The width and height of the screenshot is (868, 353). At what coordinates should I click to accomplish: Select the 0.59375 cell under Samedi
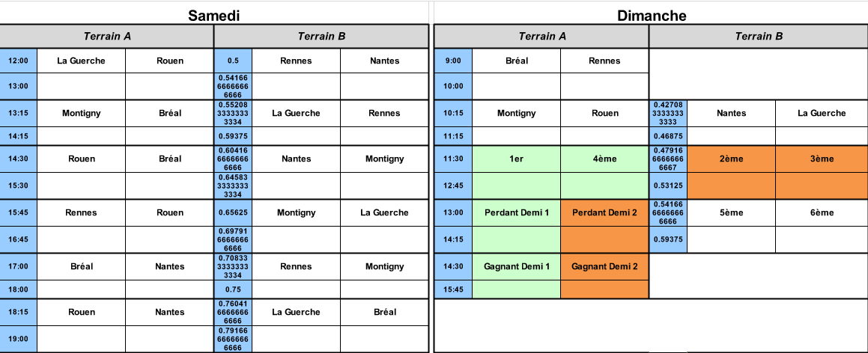click(232, 136)
